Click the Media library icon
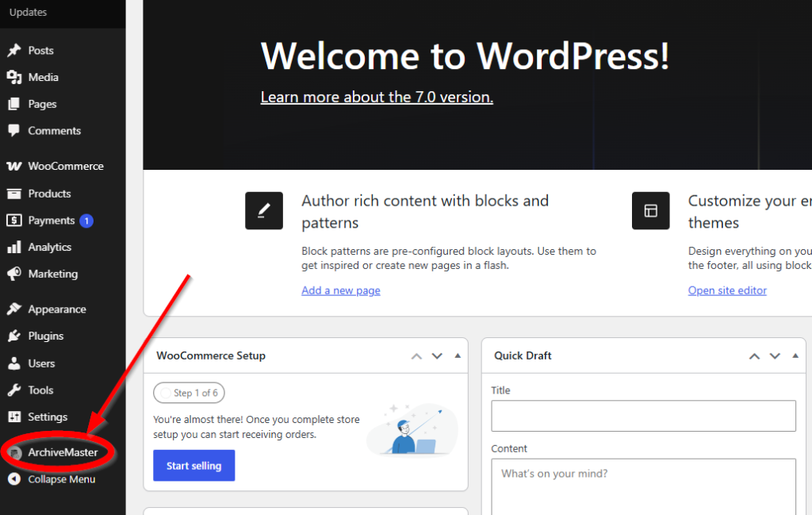The width and height of the screenshot is (812, 515). [14, 77]
